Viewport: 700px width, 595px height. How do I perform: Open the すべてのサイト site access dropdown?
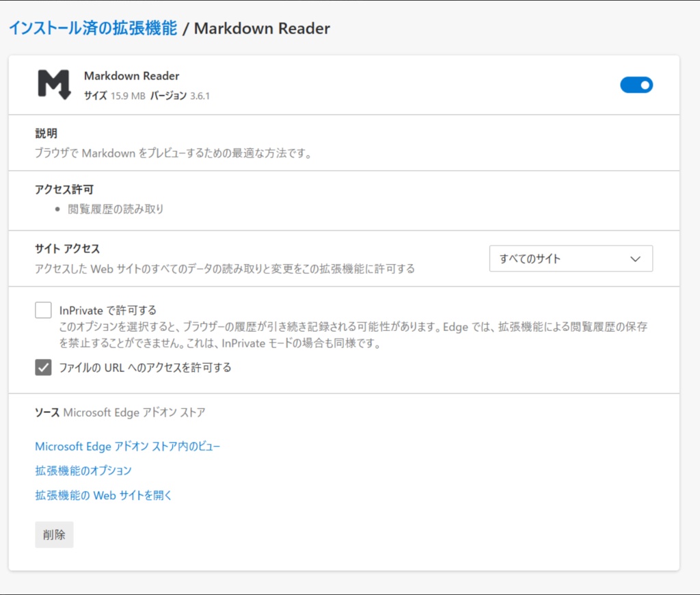pos(571,259)
